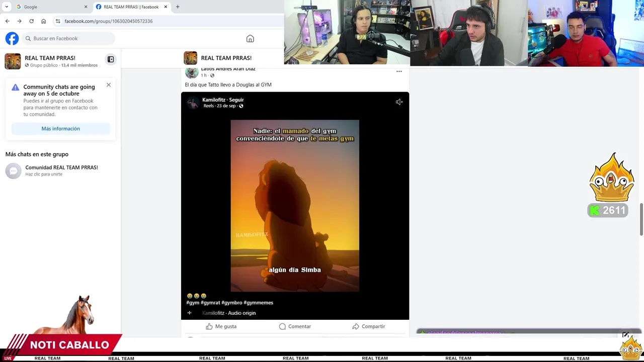Screen dimensions: 644x362
Task: Click the Más información button
Action: [x=60, y=129]
